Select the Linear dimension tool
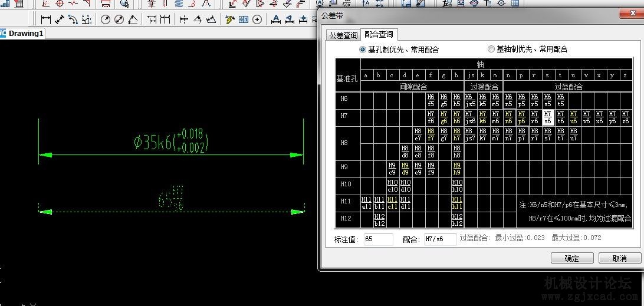This screenshot has height=306, width=644. tap(45, 19)
